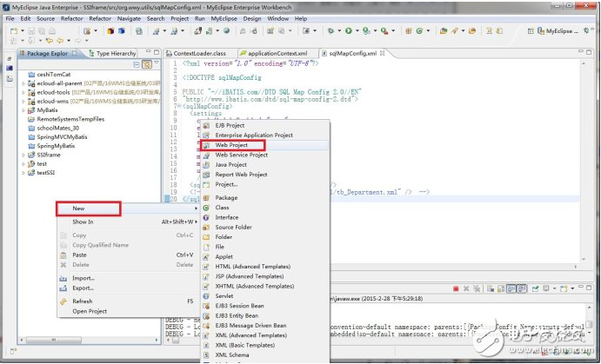Click the Package icon in the New submenu
Image resolution: width=601 pixels, height=364 pixels.
point(207,198)
